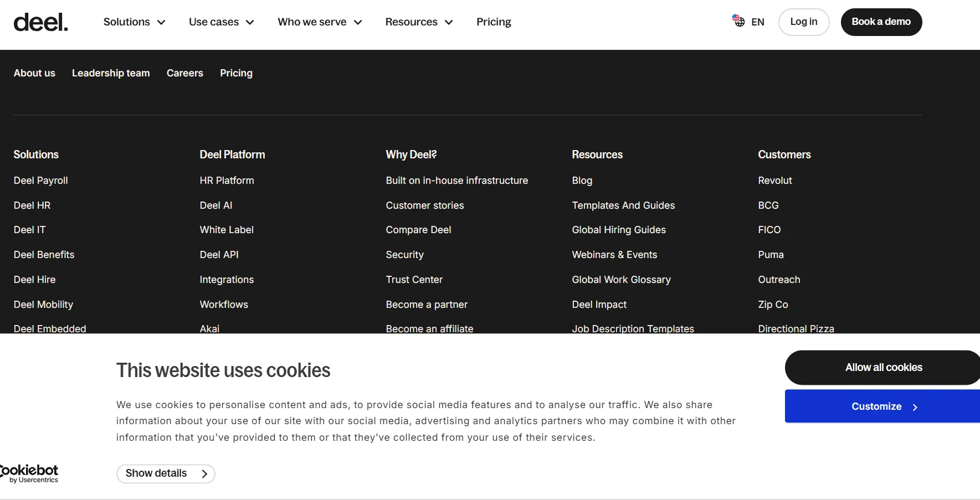Open the Customize cookie options
This screenshot has height=500, width=980.
[882, 406]
